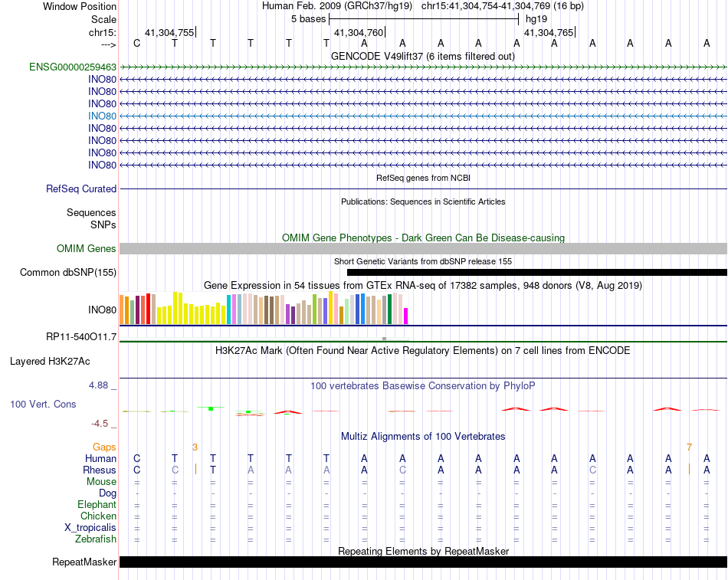Click the ENSG00000259463 gene label

coord(73,67)
